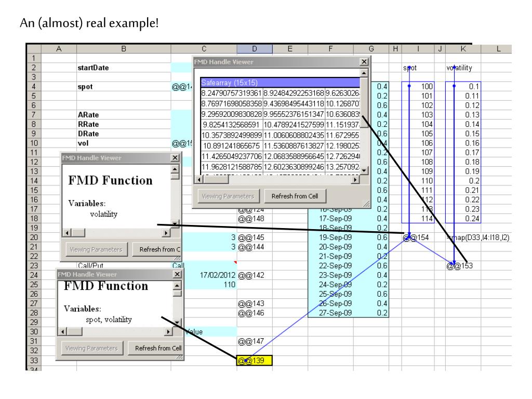
Task: Select highlighted cell @@139
Action: click(x=255, y=361)
